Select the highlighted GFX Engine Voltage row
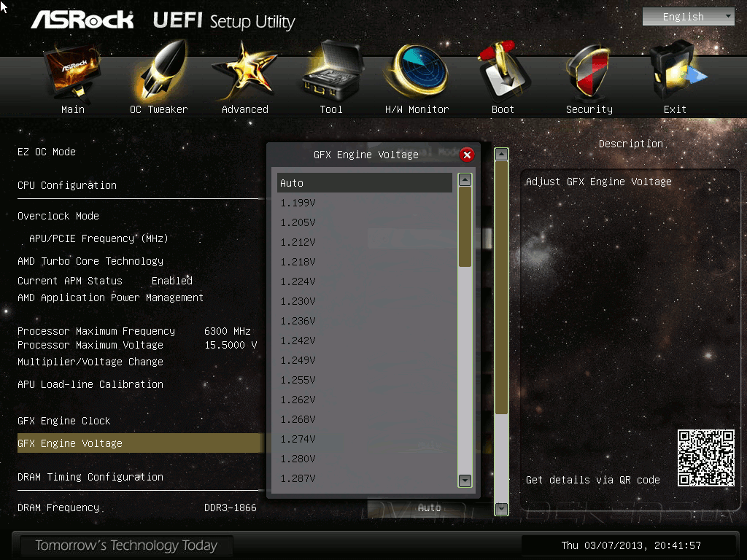 pyautogui.click(x=141, y=443)
